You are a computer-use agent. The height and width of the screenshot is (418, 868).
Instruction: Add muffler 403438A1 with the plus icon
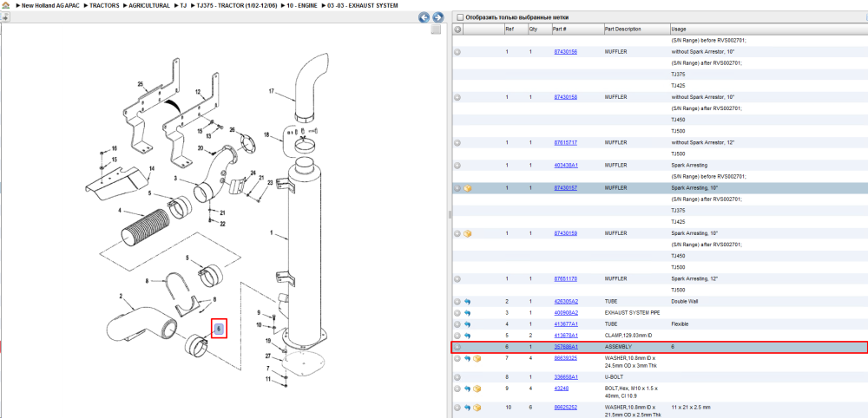point(457,166)
